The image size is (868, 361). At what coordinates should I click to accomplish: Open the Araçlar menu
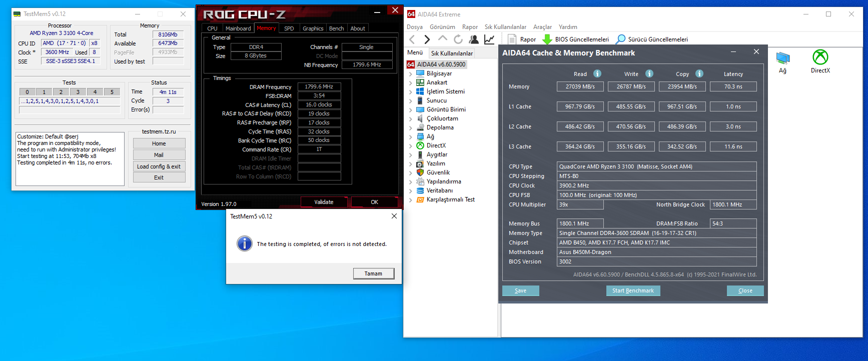coord(542,27)
